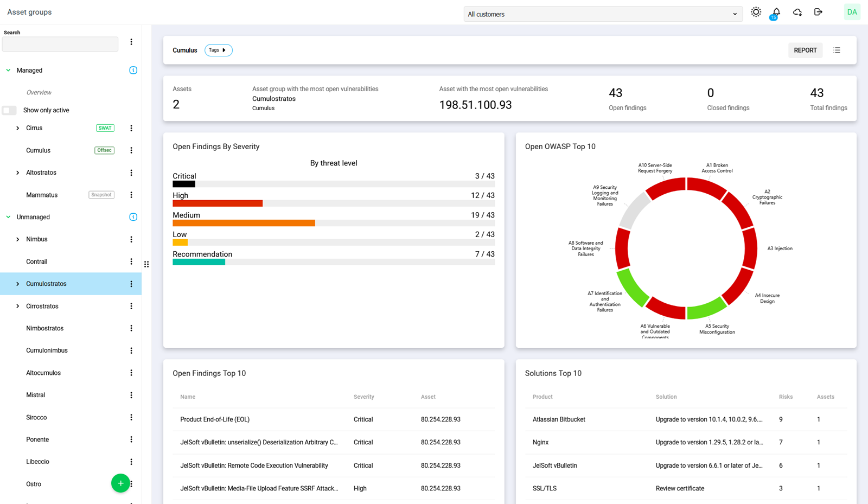Viewport: 868px width, 504px height.
Task: Click the REPORT button
Action: click(805, 50)
